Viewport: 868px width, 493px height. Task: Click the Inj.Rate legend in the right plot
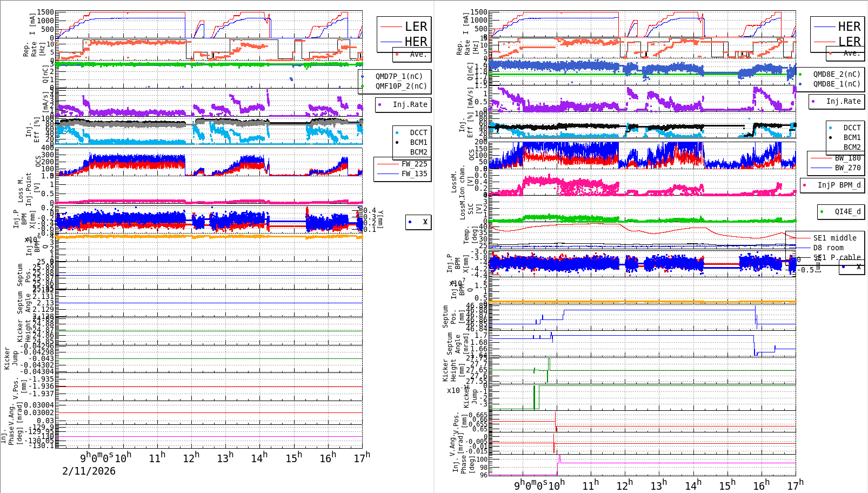pos(843,101)
